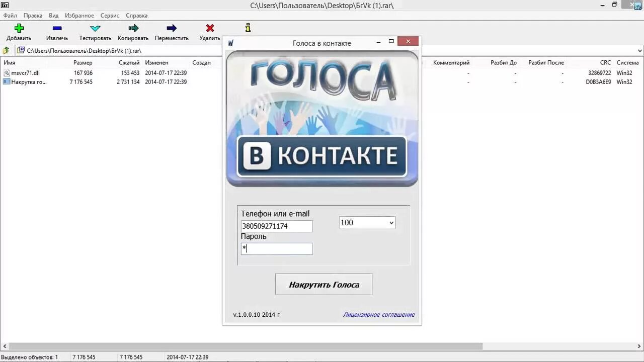Sort the list by the Комментарий column header
644x362 pixels.
[x=451, y=63]
